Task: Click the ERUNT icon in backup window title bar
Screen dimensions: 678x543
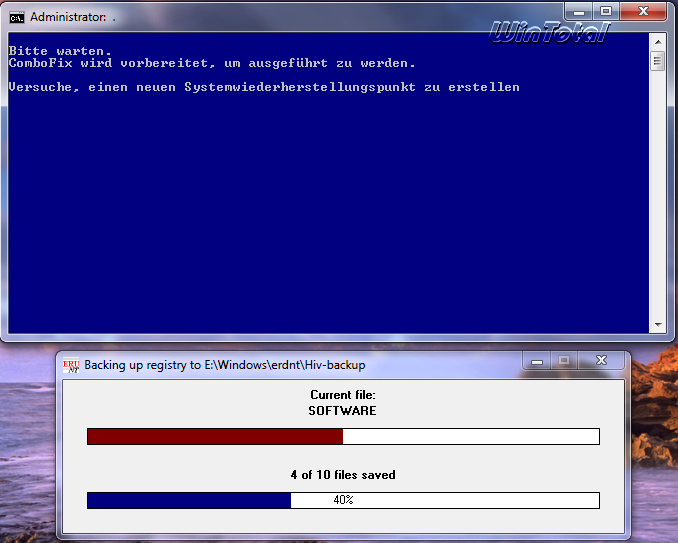Action: 71,365
